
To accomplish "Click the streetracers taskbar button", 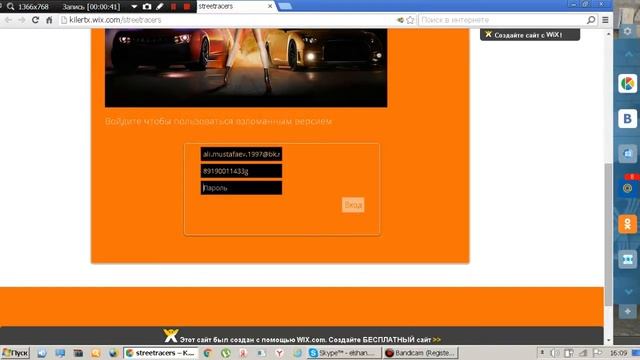I will coord(161,353).
